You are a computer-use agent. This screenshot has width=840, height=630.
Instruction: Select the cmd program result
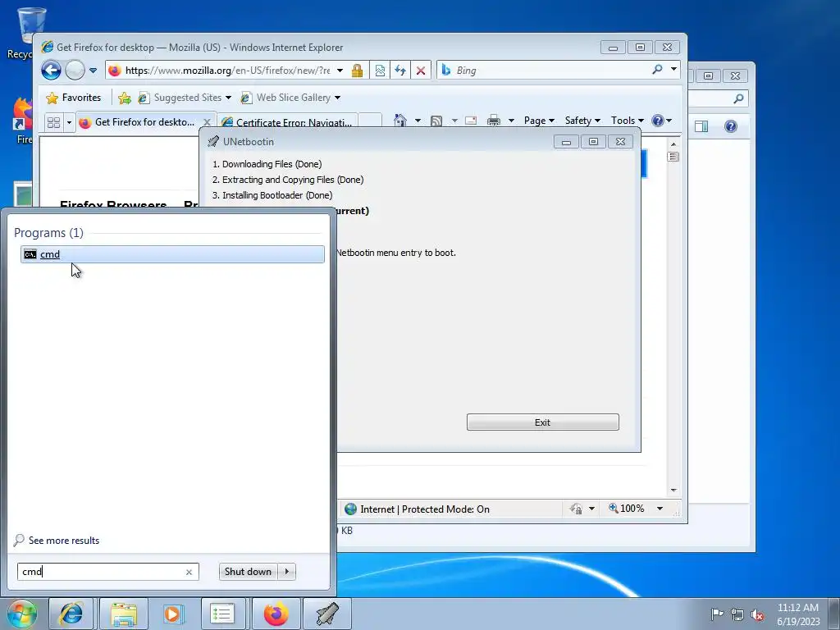(x=172, y=254)
